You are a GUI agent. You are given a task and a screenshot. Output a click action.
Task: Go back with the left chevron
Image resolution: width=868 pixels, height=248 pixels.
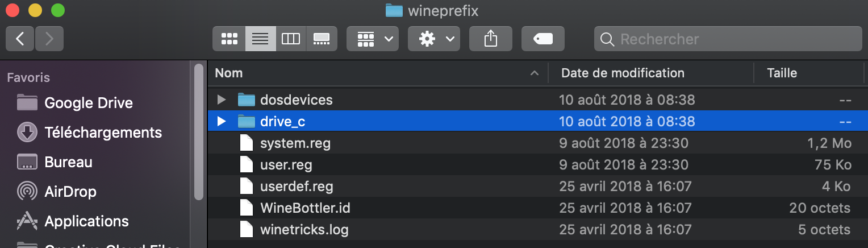[x=20, y=39]
